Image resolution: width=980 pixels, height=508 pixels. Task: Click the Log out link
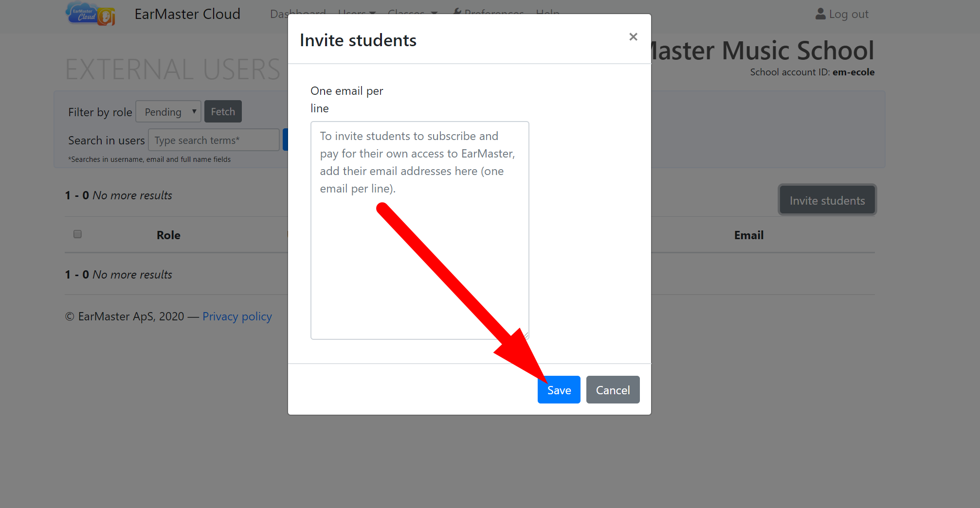click(x=849, y=14)
